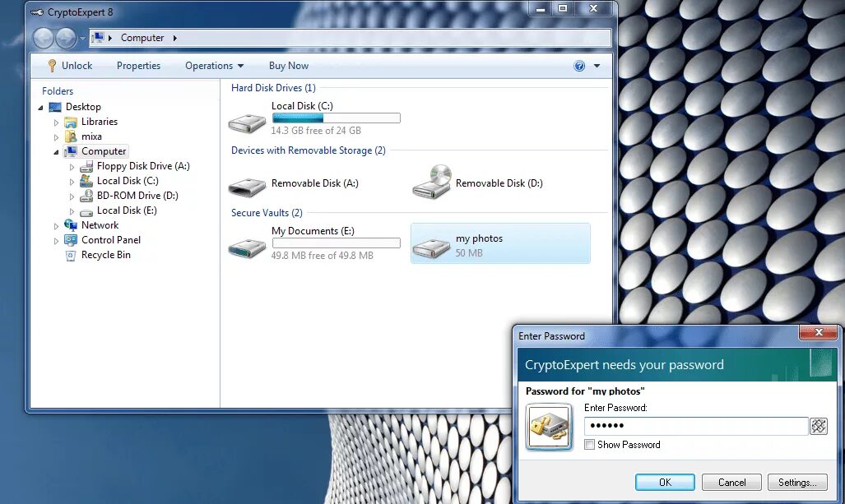Click the Local Disk (C:) tree icon

[x=86, y=181]
